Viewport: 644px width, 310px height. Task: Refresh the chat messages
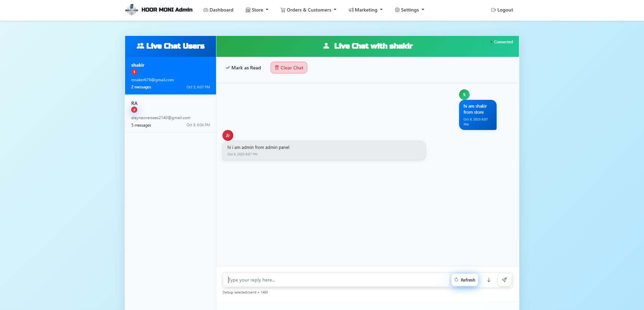(464, 280)
